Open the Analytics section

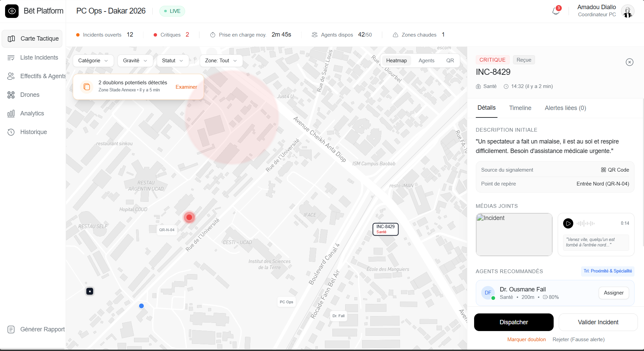pyautogui.click(x=32, y=113)
